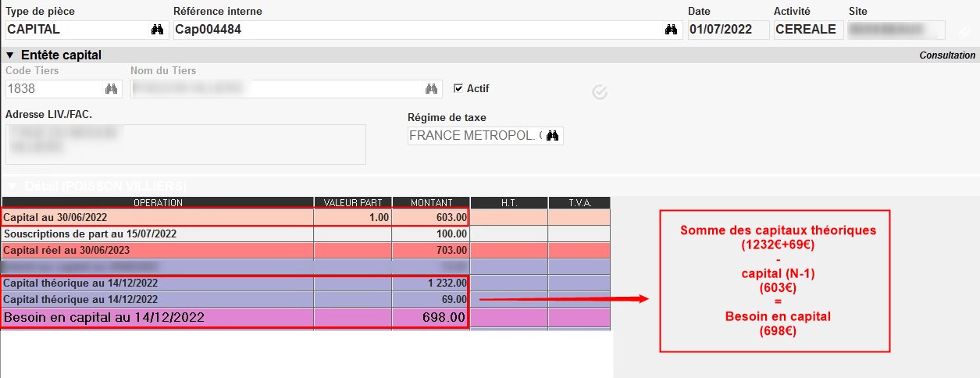
Task: Click the Capital réel au 30/06/2023 row
Action: (156, 250)
